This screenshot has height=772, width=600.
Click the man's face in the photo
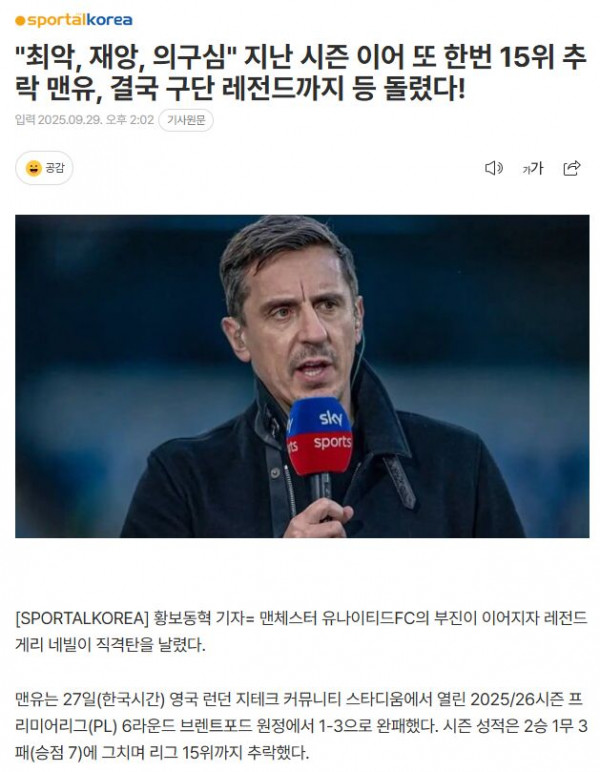click(x=300, y=320)
